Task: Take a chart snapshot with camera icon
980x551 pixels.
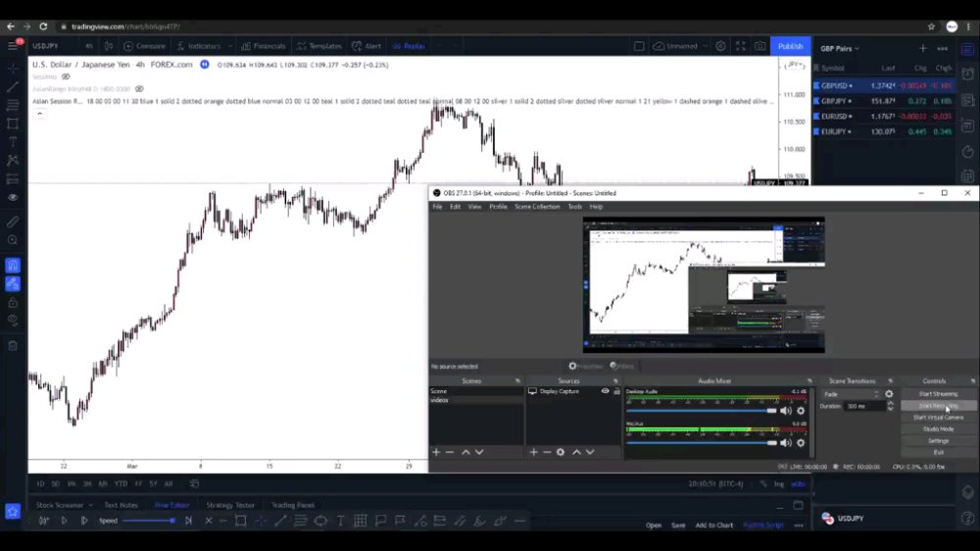Action: pyautogui.click(x=760, y=46)
